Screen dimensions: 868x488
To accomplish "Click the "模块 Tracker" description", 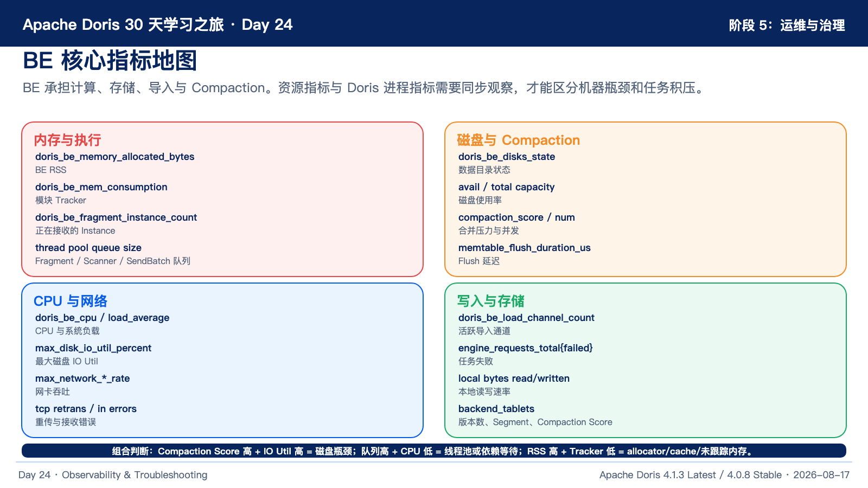I will (x=61, y=200).
